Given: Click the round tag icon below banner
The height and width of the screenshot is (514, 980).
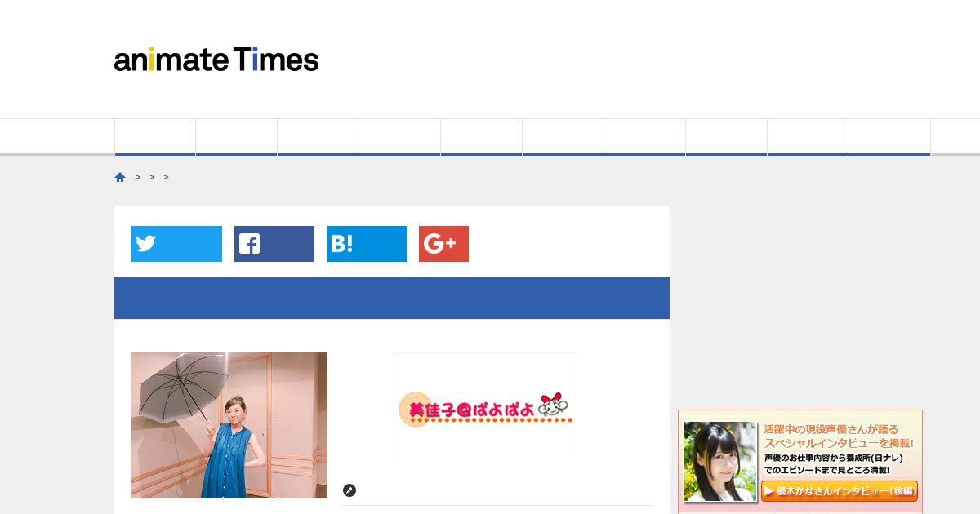Looking at the screenshot, I should coord(350,490).
